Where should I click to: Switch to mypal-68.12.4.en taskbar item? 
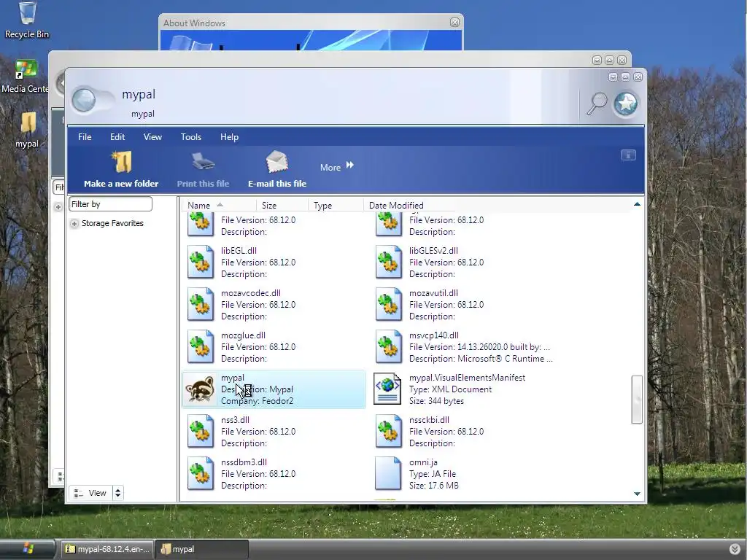[108, 549]
